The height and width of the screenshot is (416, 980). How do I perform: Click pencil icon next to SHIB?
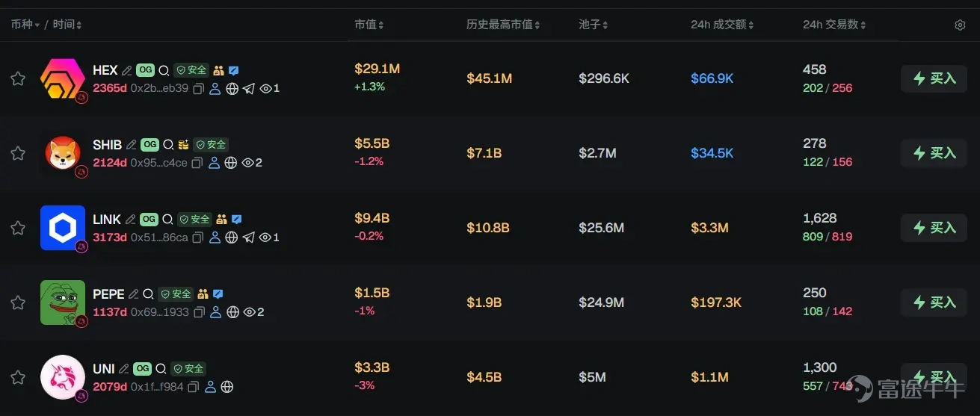[x=132, y=145]
